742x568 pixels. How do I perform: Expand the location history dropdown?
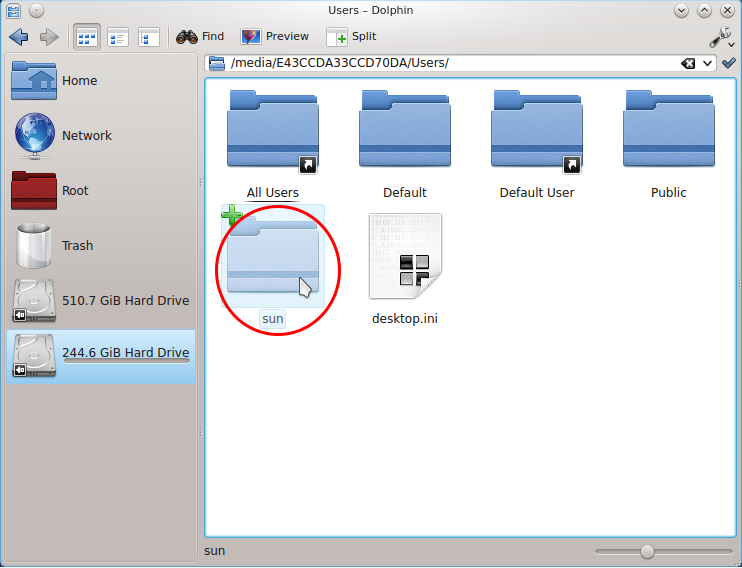pos(707,63)
